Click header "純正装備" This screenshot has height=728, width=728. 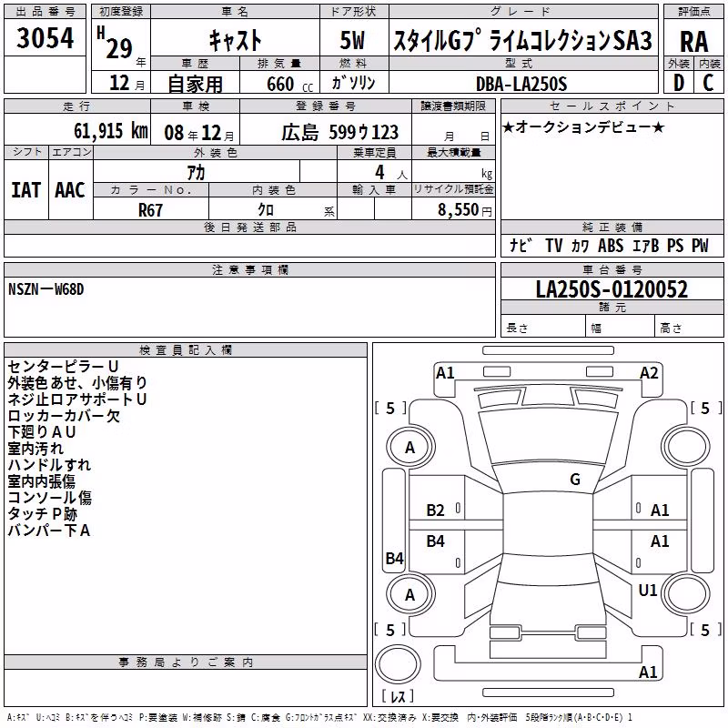pyautogui.click(x=612, y=227)
